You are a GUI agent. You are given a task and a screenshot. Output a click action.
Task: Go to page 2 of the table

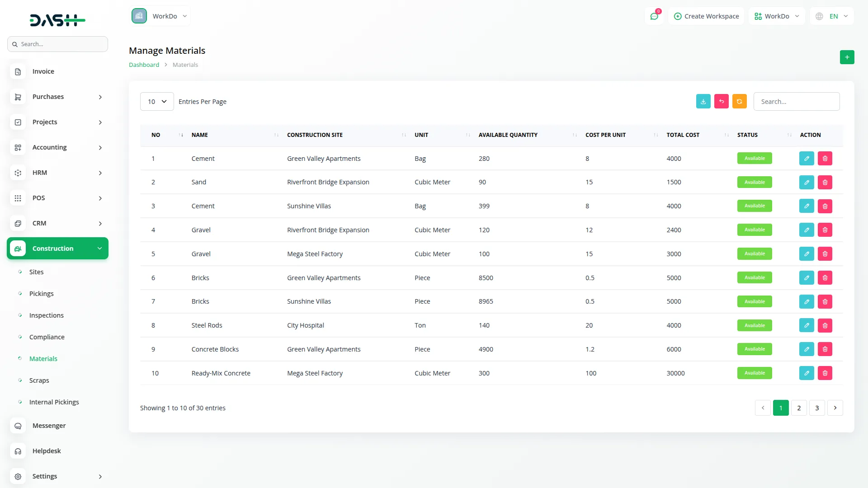799,408
